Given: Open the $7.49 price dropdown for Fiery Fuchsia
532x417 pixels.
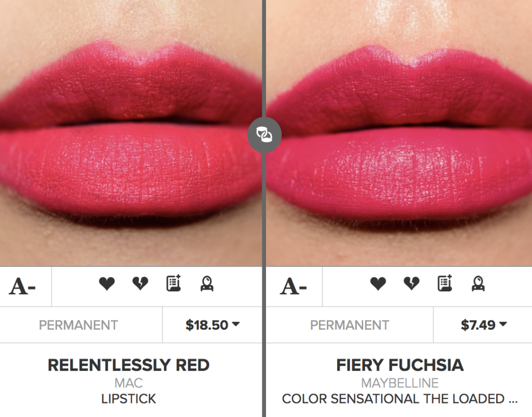Looking at the screenshot, I should point(483,325).
